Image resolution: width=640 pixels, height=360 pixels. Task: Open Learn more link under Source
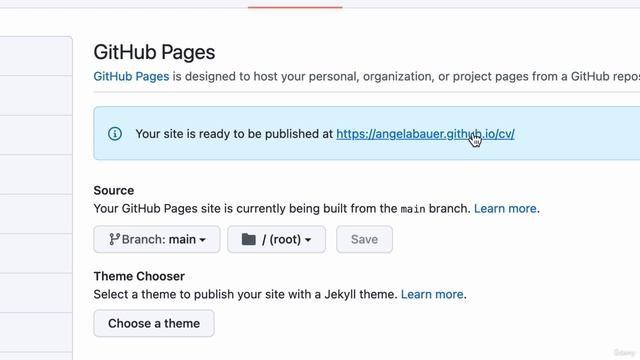[x=505, y=209]
